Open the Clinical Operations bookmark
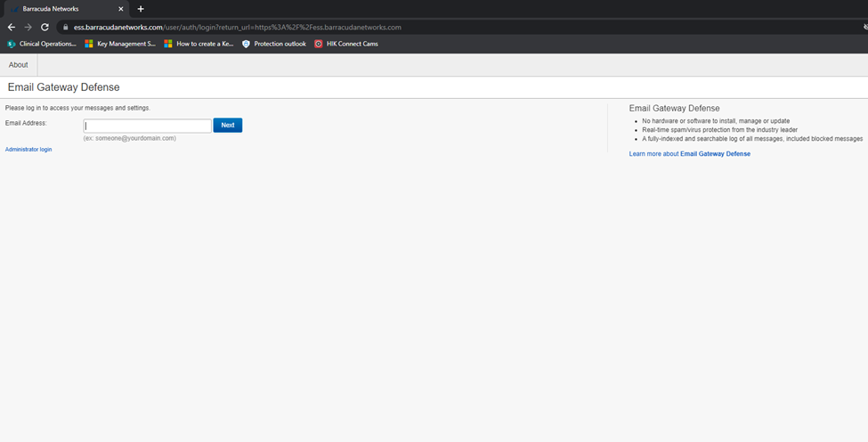The height and width of the screenshot is (442, 868). 42,44
